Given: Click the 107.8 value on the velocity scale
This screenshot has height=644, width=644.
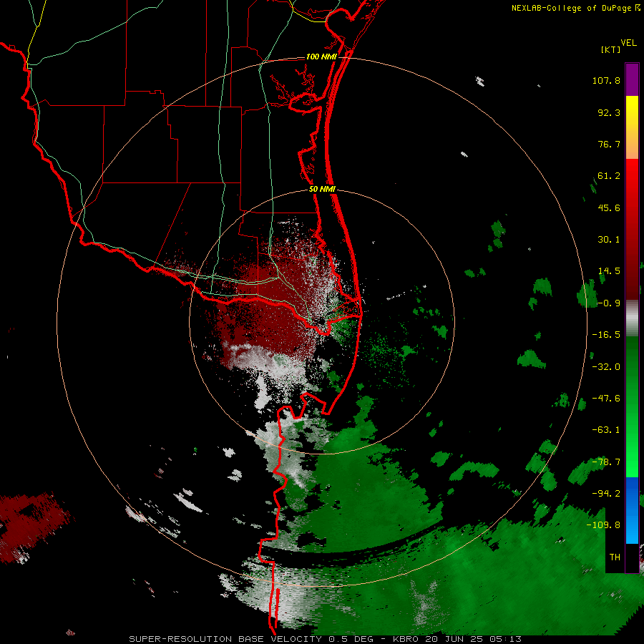Looking at the screenshot, I should (x=606, y=80).
